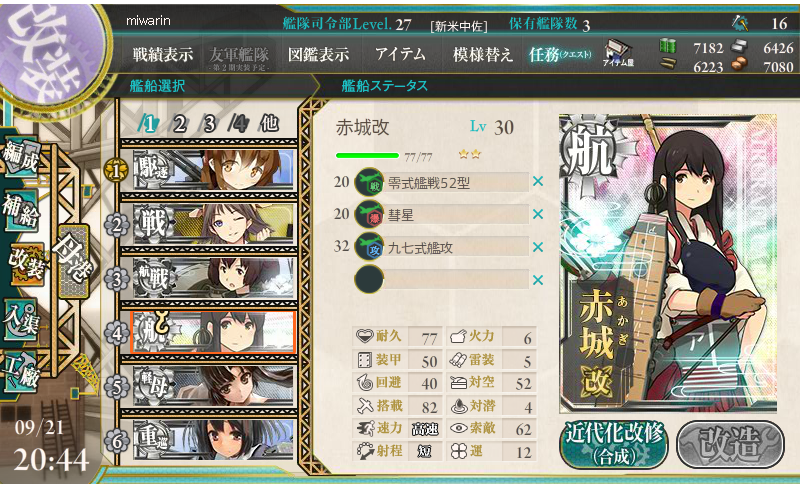Select the 入渠 docking side icon

click(21, 319)
